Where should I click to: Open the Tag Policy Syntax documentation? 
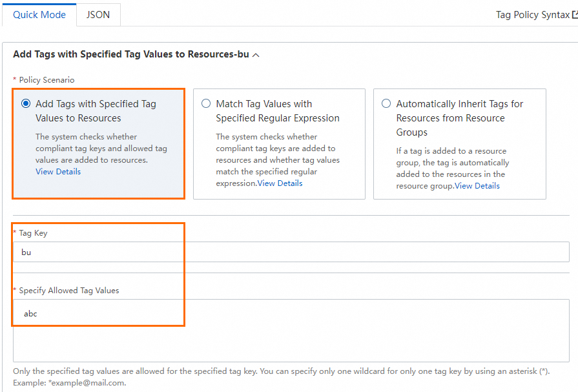[532, 15]
